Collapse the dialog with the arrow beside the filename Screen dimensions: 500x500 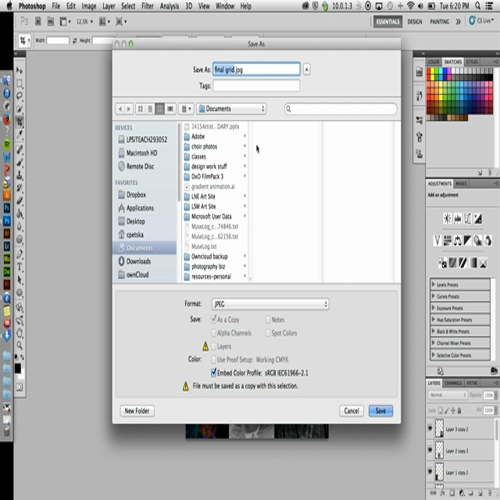307,69
